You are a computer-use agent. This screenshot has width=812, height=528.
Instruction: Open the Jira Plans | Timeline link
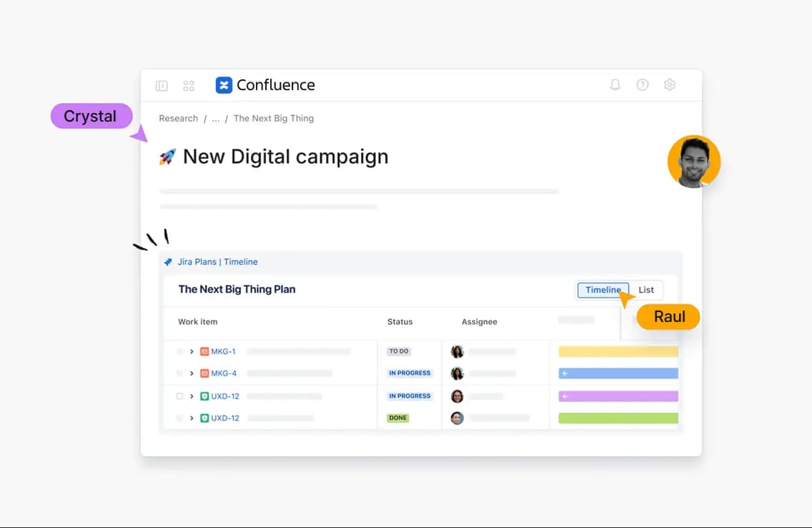217,262
